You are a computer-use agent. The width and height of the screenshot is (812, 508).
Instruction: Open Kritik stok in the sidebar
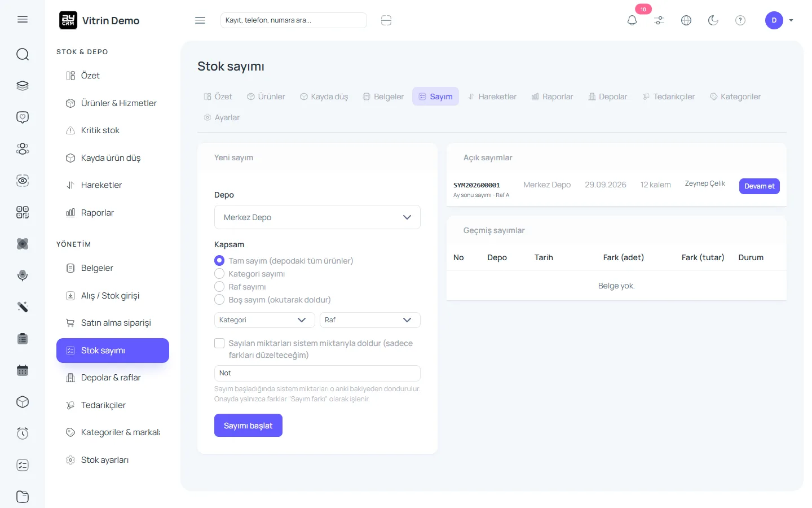(113, 130)
